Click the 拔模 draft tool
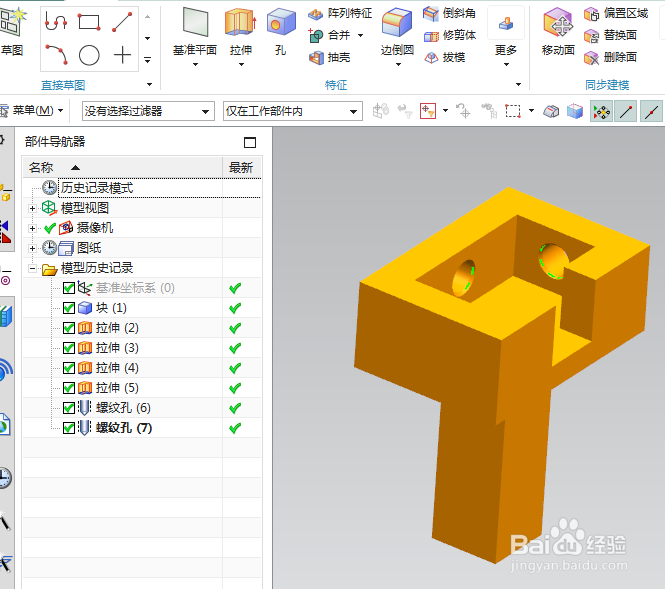This screenshot has width=665, height=589. [x=444, y=57]
